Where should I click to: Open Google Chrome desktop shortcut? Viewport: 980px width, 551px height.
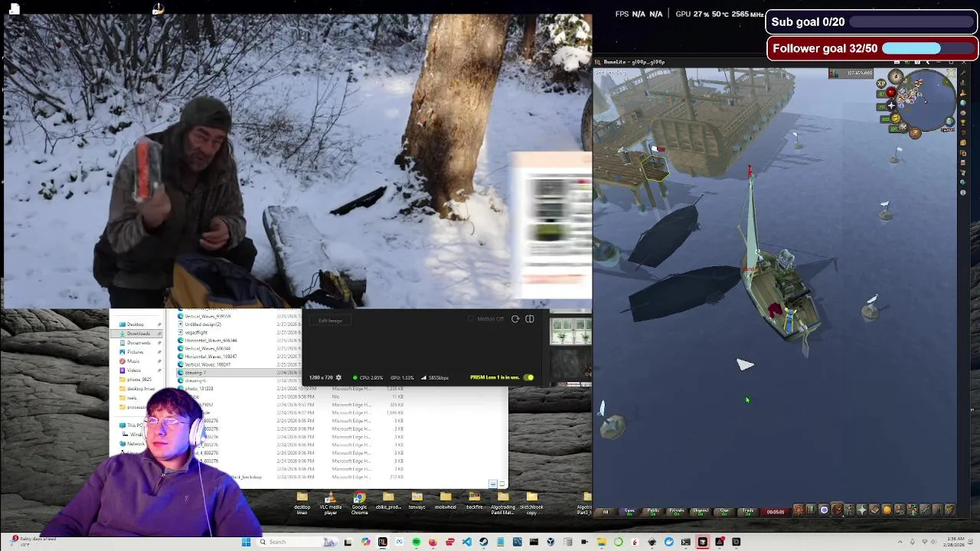pyautogui.click(x=359, y=503)
